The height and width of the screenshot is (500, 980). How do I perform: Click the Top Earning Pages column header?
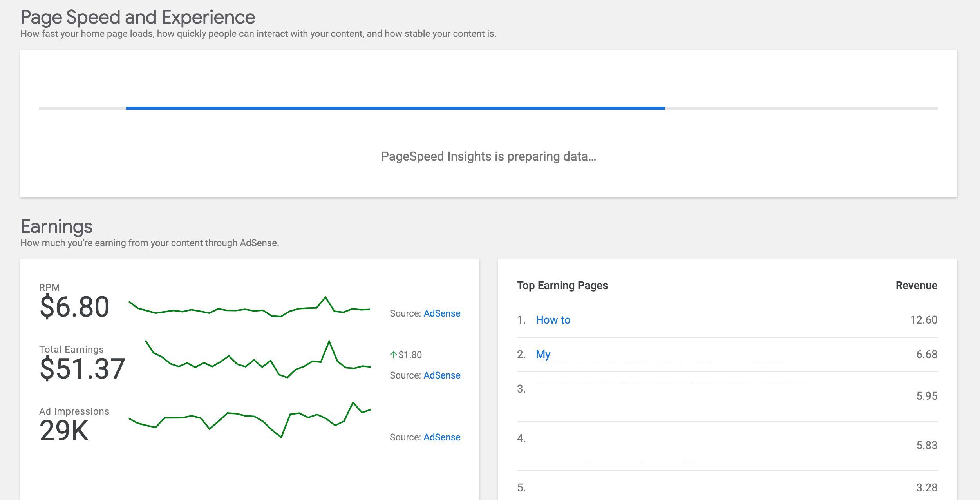[x=562, y=286]
